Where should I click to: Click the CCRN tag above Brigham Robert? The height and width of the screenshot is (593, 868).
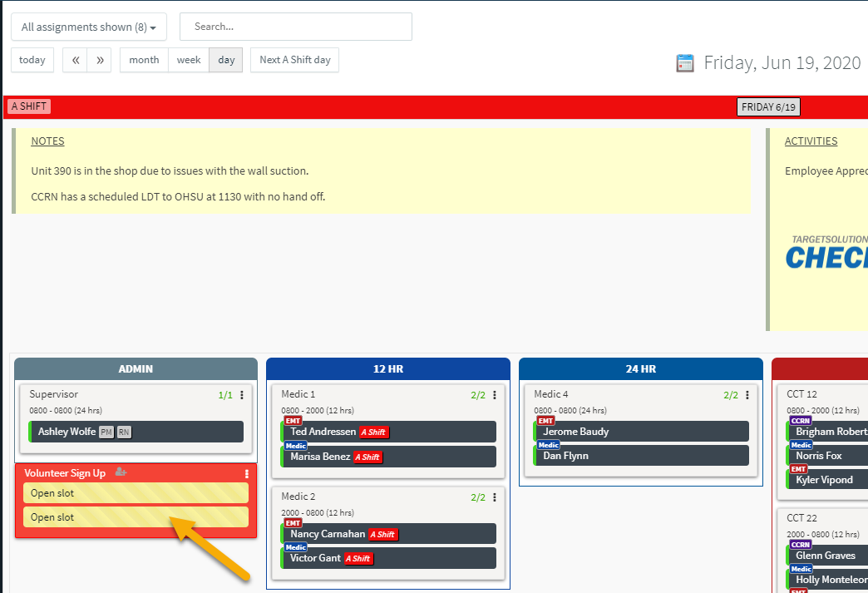(x=801, y=421)
